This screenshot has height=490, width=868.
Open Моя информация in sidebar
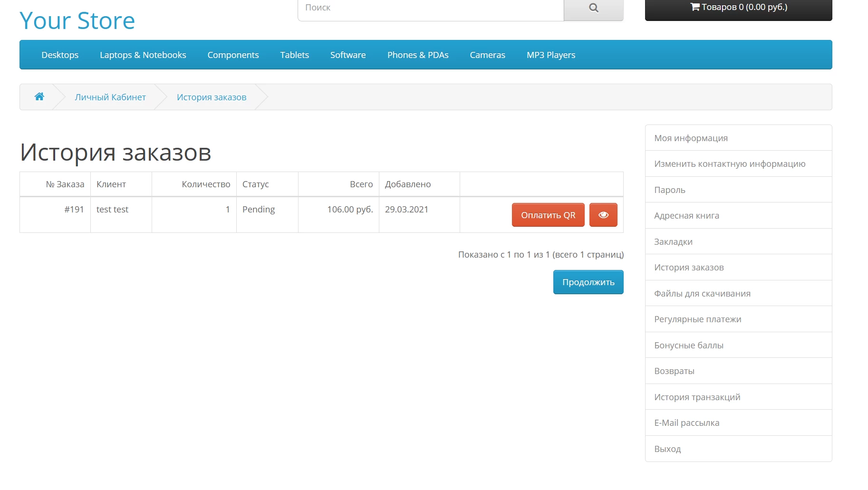738,138
